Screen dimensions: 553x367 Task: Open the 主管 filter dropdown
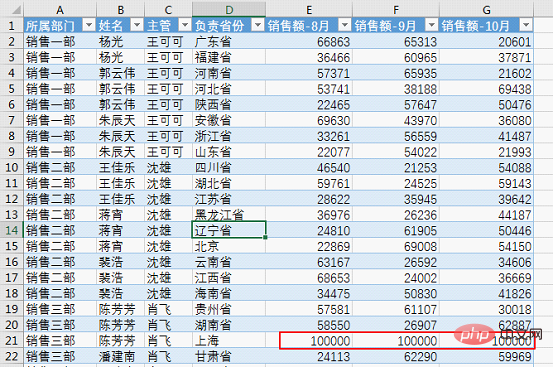[184, 25]
